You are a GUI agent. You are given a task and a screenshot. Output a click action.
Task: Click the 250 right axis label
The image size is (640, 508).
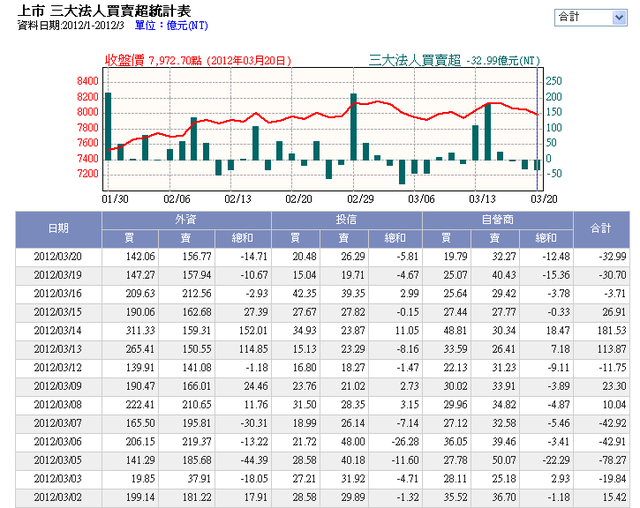[554, 81]
